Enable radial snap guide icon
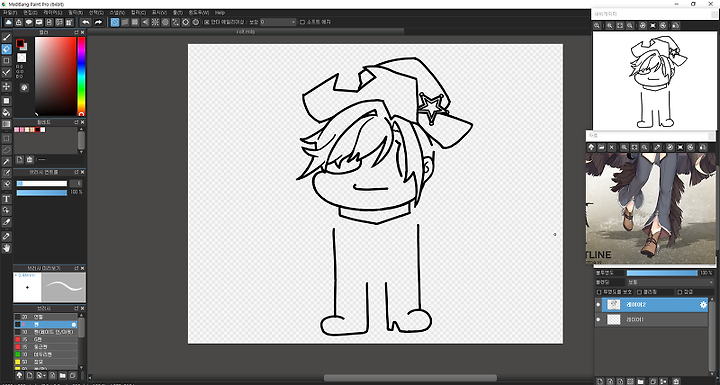The image size is (720, 385). click(x=155, y=22)
